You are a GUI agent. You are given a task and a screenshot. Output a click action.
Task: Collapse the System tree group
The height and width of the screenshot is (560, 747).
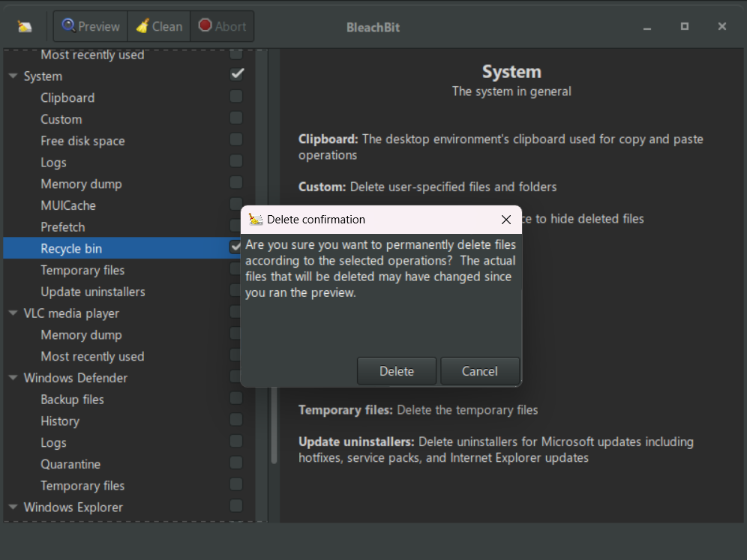pyautogui.click(x=13, y=76)
